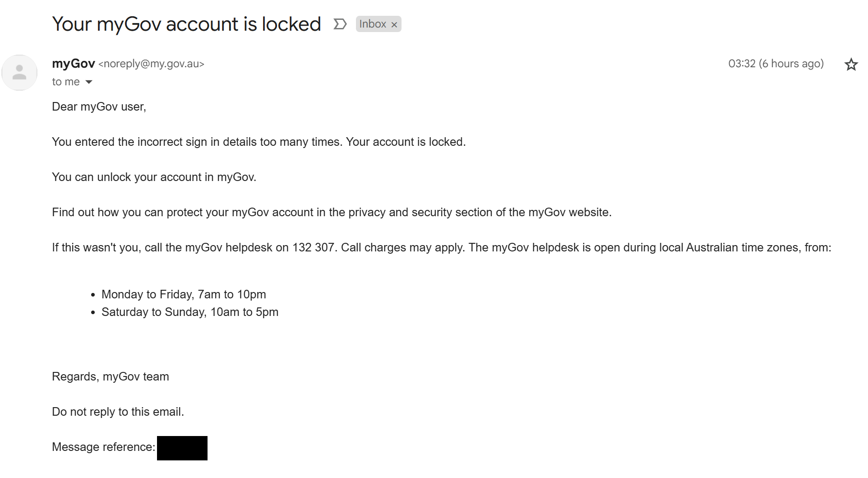Screen dimensions: 868x478
Task: Click the "Dear myGov user" greeting line
Action: coord(99,107)
